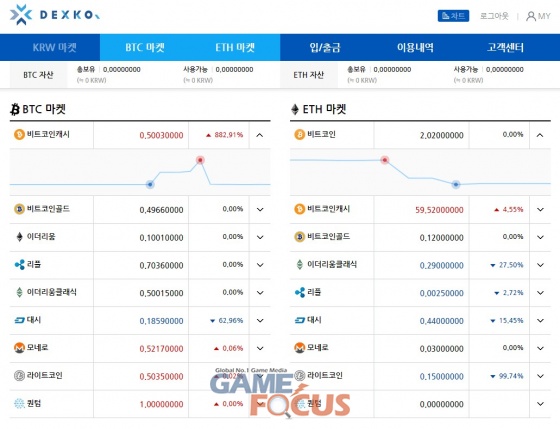Click blue low marker on 비트코인 chart
This screenshot has width=560, height=429.
point(456,185)
